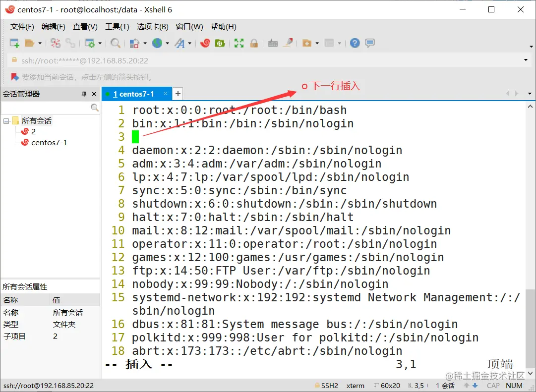Open the folder-plus icon dropdown arrow
Viewport: 536px width, 392px height.
317,43
